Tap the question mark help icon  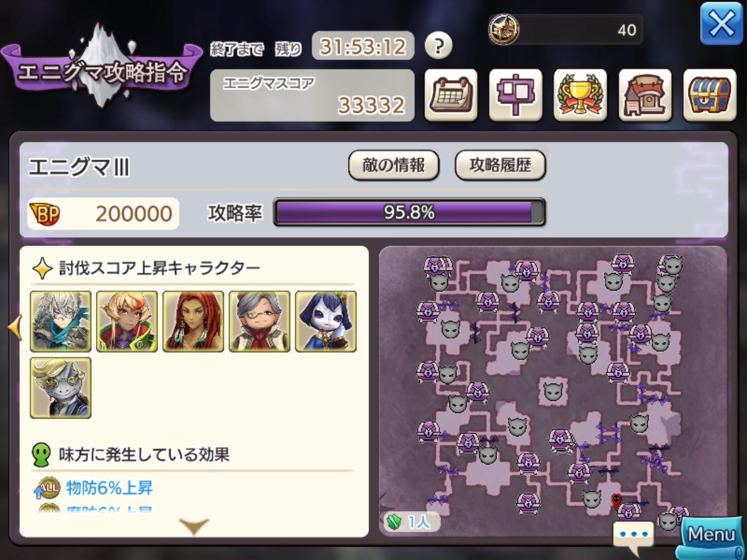point(438,46)
